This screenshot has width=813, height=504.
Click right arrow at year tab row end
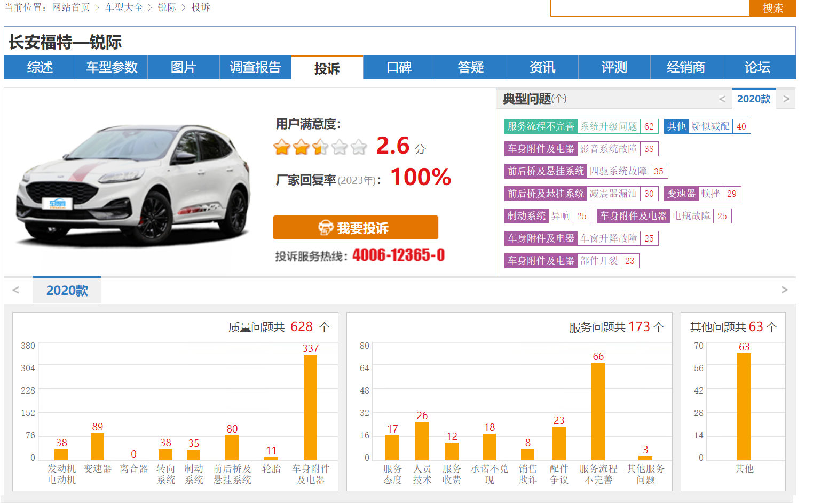coord(784,290)
